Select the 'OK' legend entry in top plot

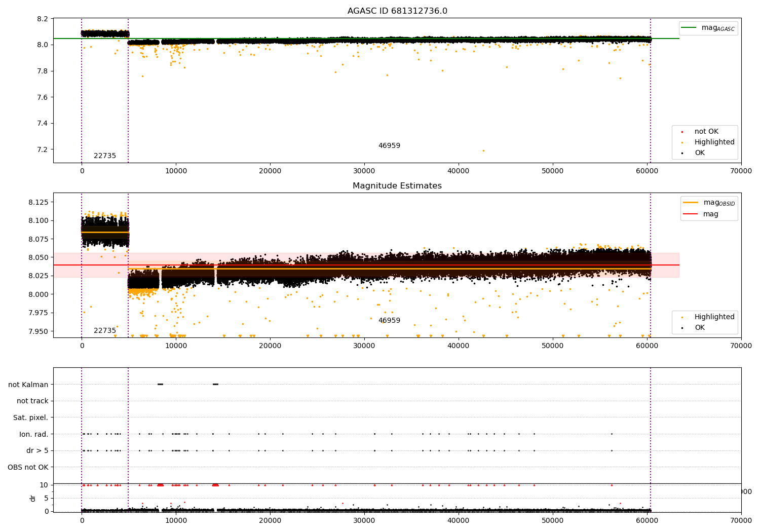pos(693,153)
